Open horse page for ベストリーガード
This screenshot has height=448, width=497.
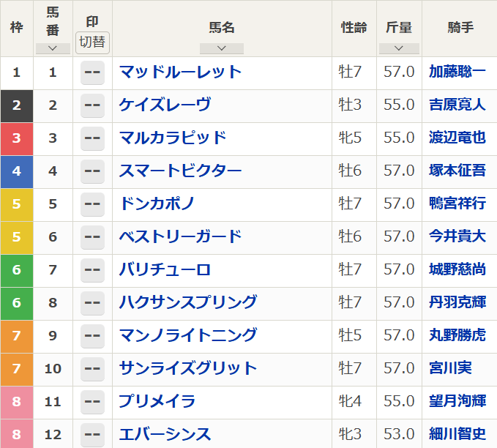tap(180, 237)
